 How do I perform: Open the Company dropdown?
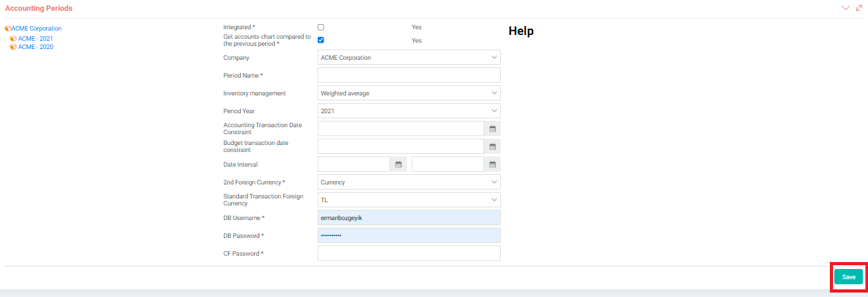point(409,57)
